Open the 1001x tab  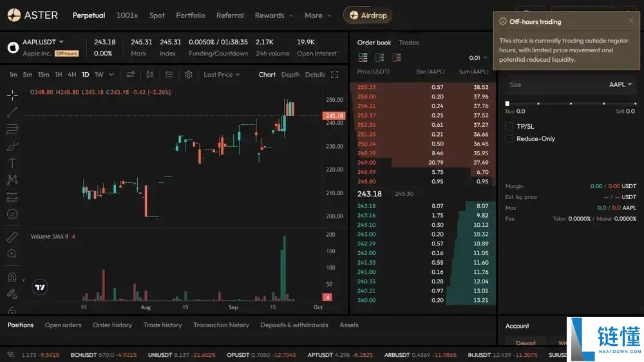pos(127,15)
